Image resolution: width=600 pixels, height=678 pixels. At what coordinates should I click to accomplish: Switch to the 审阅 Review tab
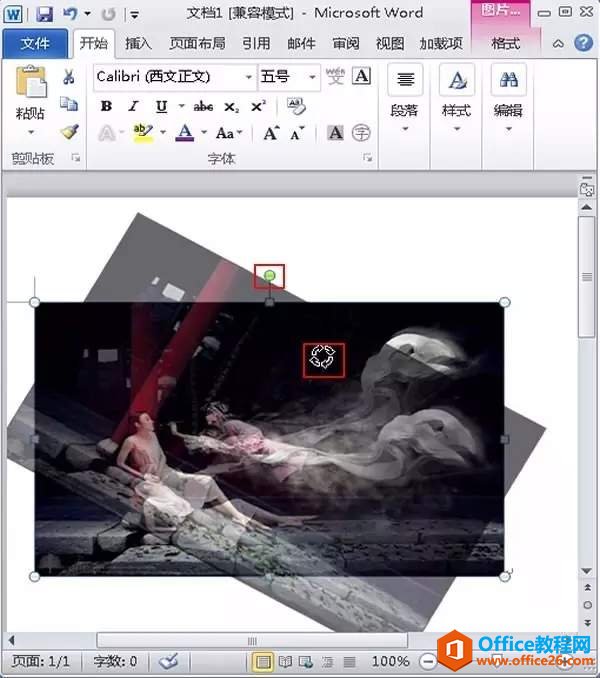pos(346,43)
